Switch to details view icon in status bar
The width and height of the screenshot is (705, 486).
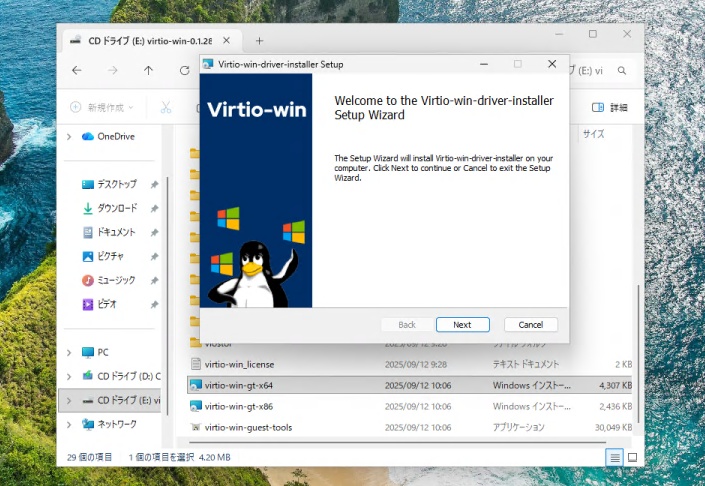613,457
